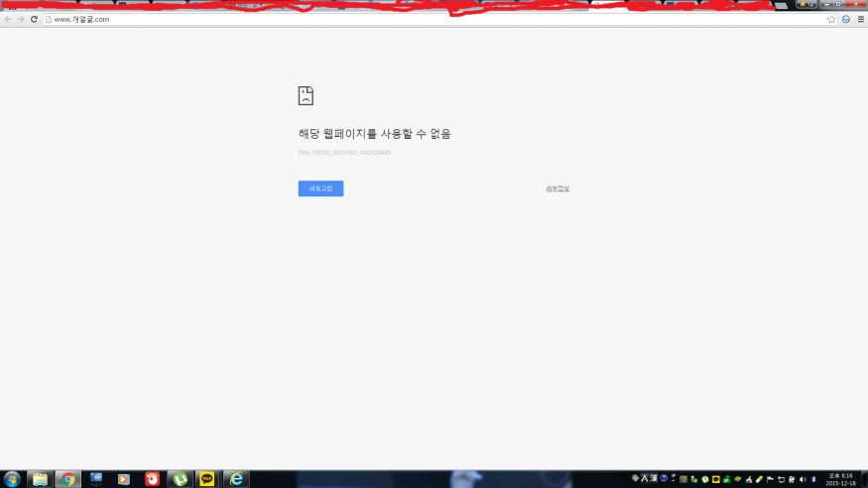The image size is (868, 488).
Task: Open the Chrome hamburger menu
Action: pyautogui.click(x=860, y=19)
